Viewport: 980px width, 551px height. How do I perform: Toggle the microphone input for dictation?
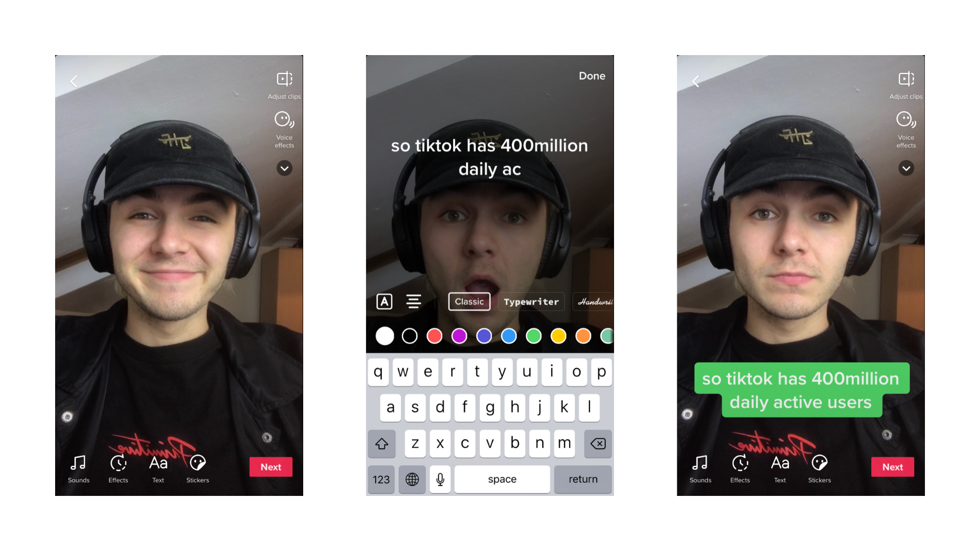pos(439,479)
